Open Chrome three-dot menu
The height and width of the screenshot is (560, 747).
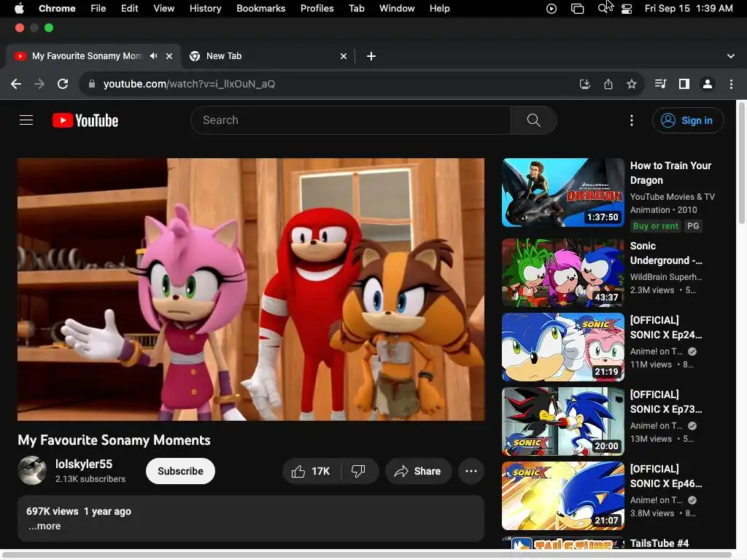(731, 85)
